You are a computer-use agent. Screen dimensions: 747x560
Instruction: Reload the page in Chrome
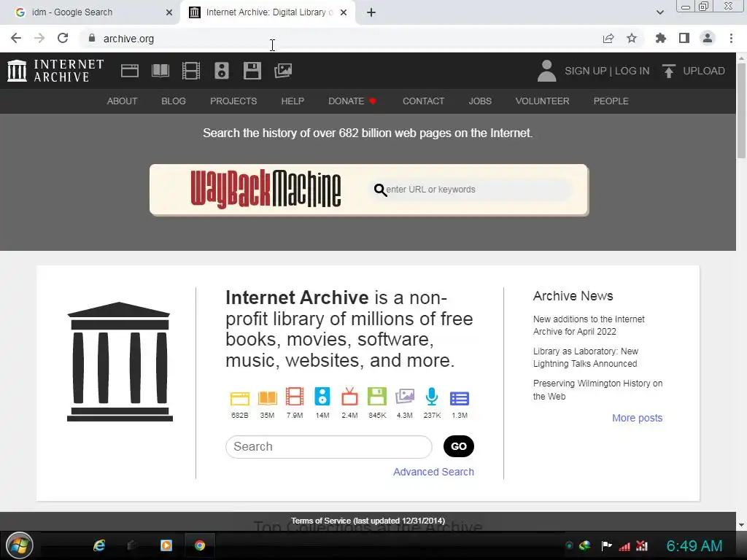pyautogui.click(x=63, y=38)
